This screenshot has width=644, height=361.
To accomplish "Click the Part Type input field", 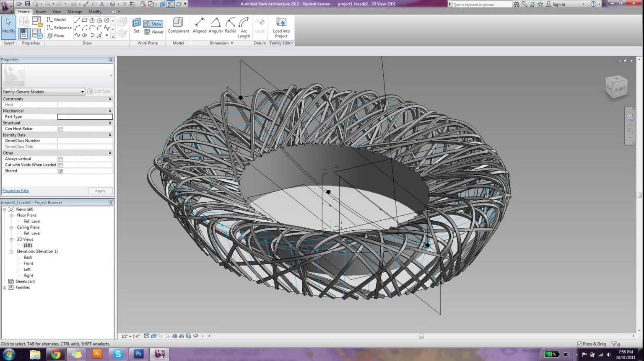I will tap(85, 117).
